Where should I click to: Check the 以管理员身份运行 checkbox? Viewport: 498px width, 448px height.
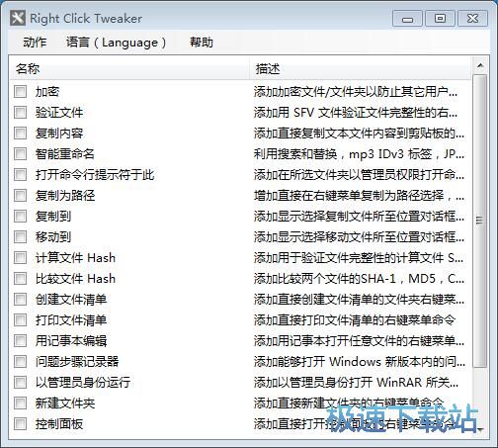[20, 383]
